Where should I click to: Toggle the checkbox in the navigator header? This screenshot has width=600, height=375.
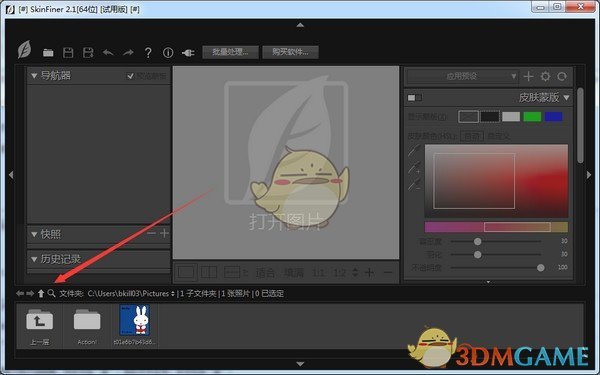(130, 76)
